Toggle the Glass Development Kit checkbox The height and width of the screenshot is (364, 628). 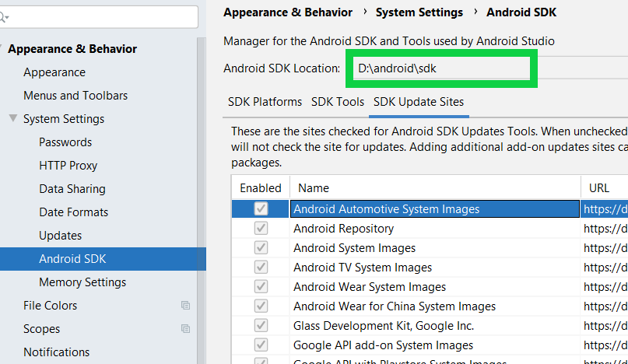click(261, 326)
